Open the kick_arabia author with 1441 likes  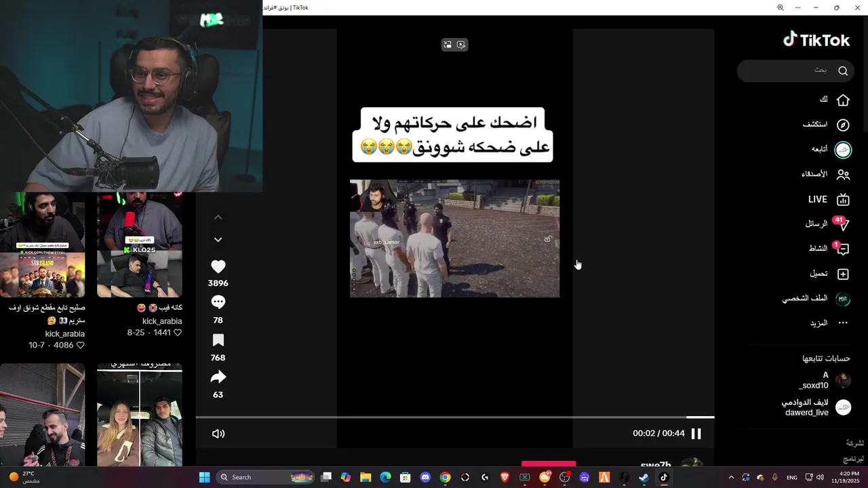click(x=161, y=321)
